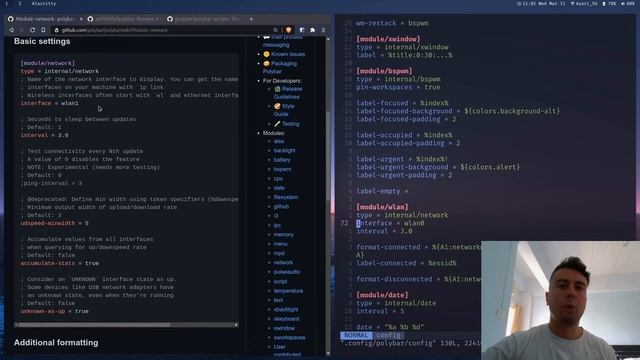This screenshot has width=640, height=360.
Task: Bookmark the current page
Action: point(43,30)
